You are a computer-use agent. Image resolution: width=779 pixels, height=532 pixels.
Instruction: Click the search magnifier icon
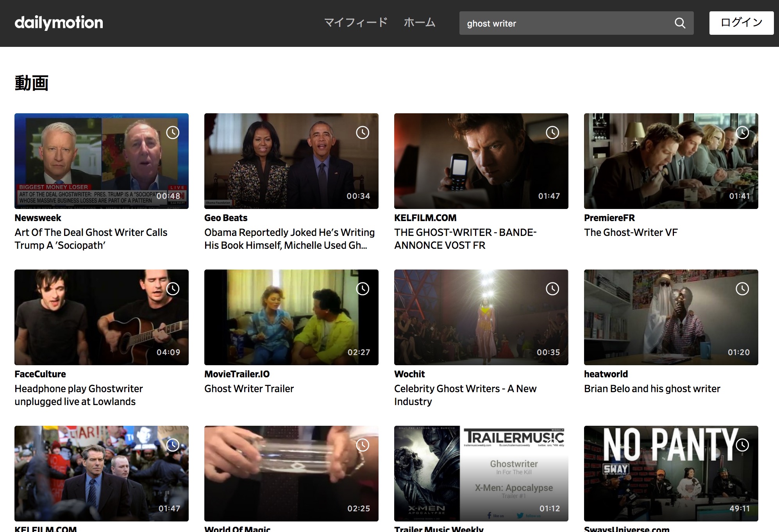pos(680,23)
